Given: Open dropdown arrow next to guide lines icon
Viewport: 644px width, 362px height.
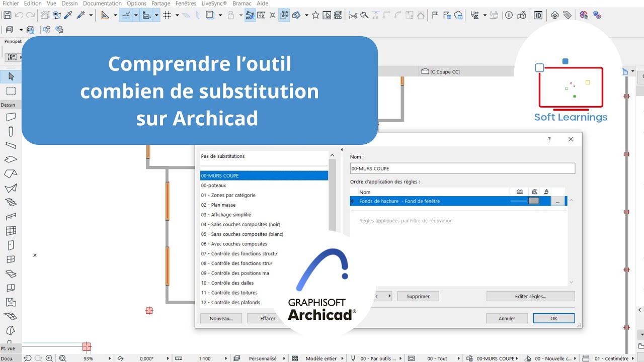Looking at the screenshot, I should click(x=115, y=15).
